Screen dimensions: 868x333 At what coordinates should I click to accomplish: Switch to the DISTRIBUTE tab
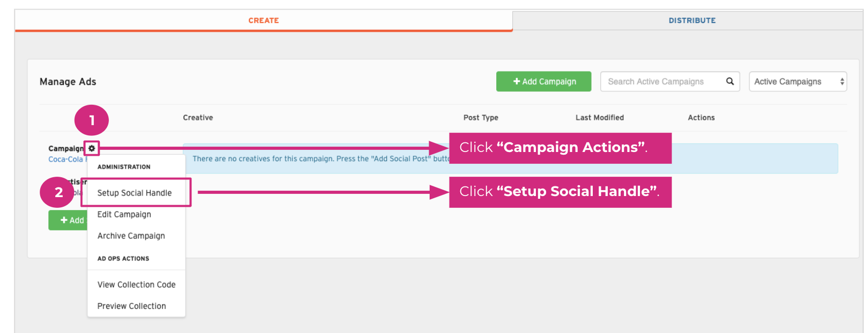tap(692, 20)
